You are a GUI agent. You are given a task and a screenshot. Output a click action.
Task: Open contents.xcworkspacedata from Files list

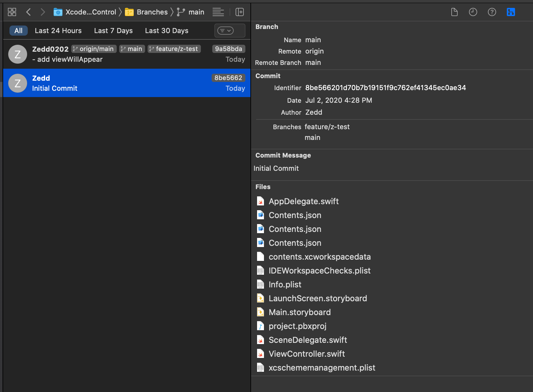(320, 257)
